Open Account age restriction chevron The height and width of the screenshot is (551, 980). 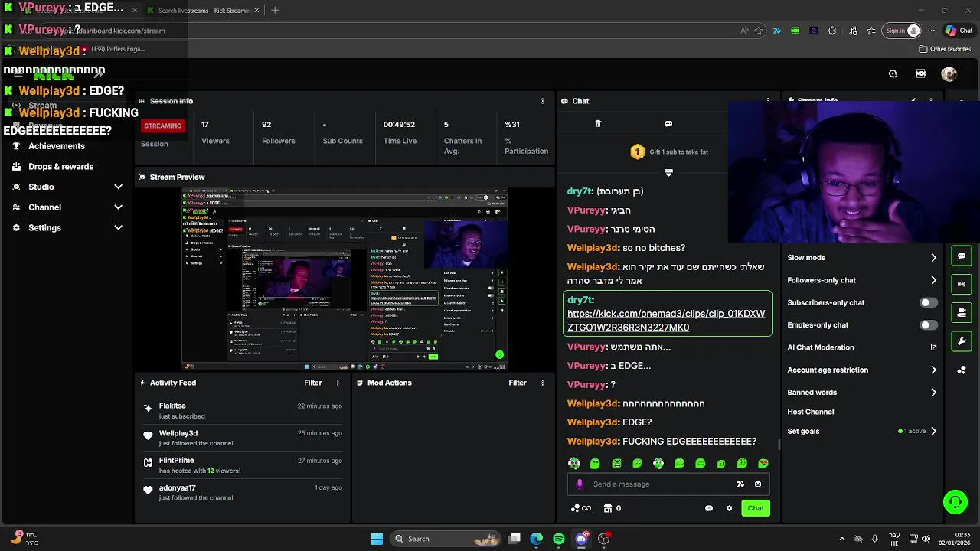(933, 370)
